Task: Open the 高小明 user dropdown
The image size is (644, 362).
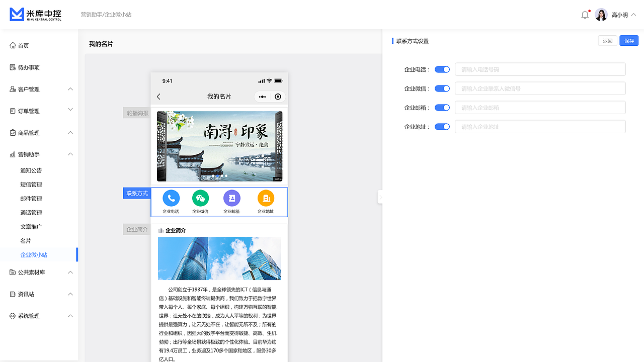Action: tap(620, 15)
